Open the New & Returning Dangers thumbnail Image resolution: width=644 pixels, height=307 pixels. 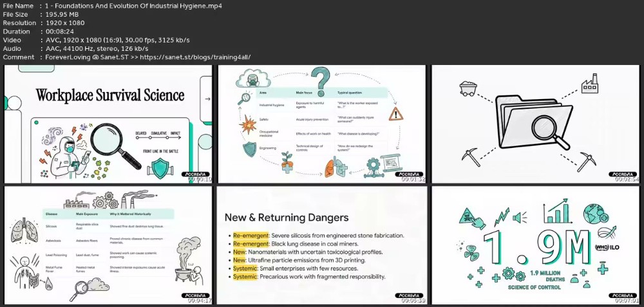[x=322, y=245]
